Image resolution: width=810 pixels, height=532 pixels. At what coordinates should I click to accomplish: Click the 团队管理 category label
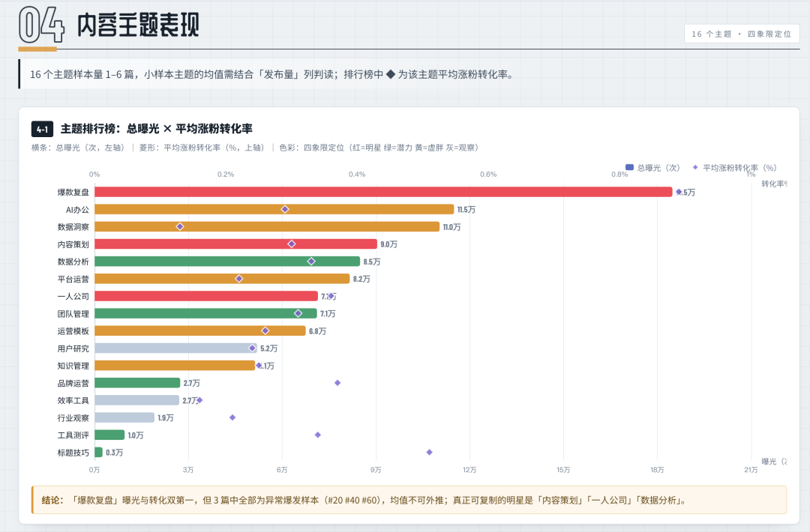pyautogui.click(x=73, y=314)
